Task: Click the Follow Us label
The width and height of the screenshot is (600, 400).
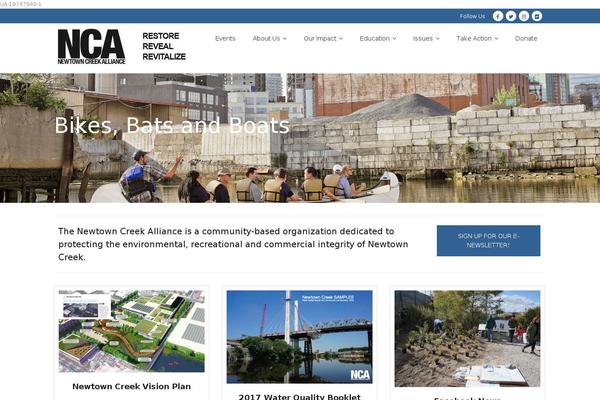Action: coord(472,16)
